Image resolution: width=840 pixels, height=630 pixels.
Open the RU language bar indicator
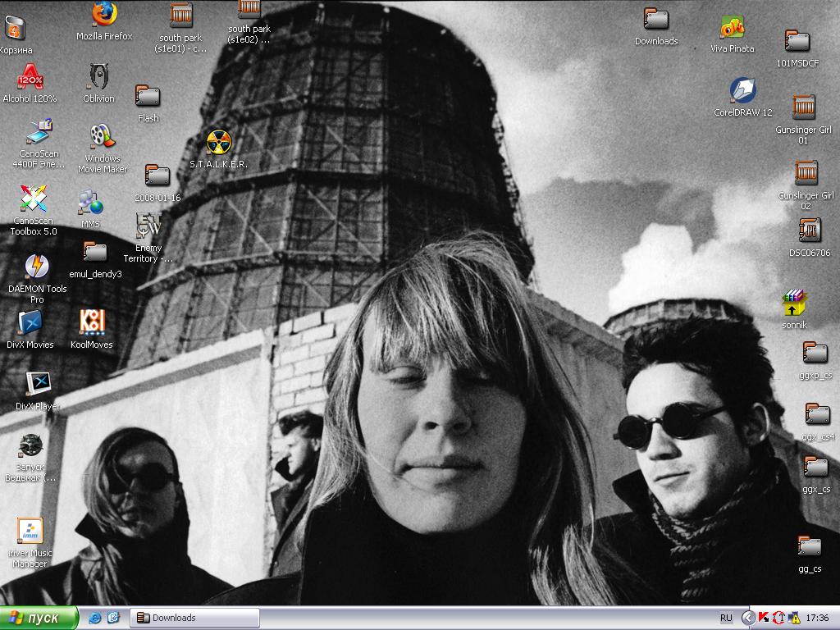pos(726,618)
